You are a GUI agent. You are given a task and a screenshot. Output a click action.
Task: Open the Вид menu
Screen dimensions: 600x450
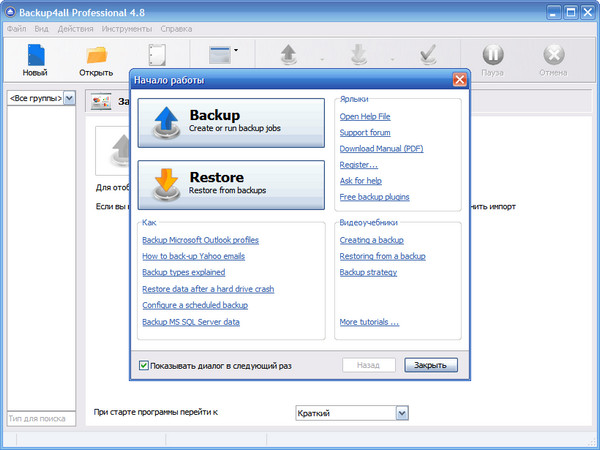[41, 29]
